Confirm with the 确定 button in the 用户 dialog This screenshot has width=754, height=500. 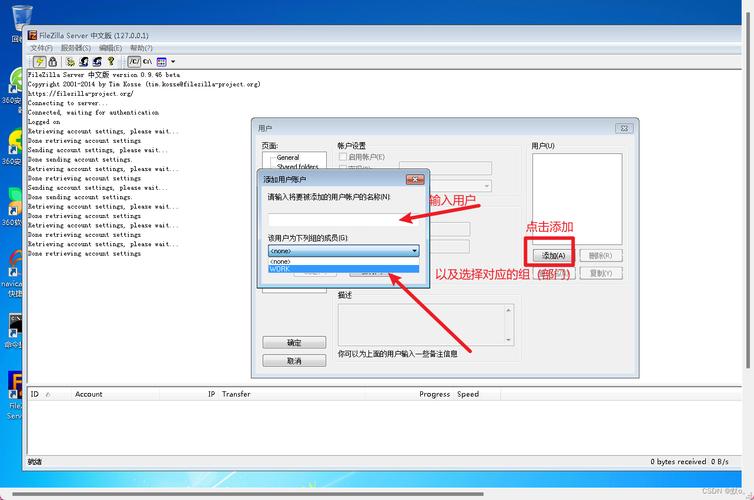tap(294, 343)
